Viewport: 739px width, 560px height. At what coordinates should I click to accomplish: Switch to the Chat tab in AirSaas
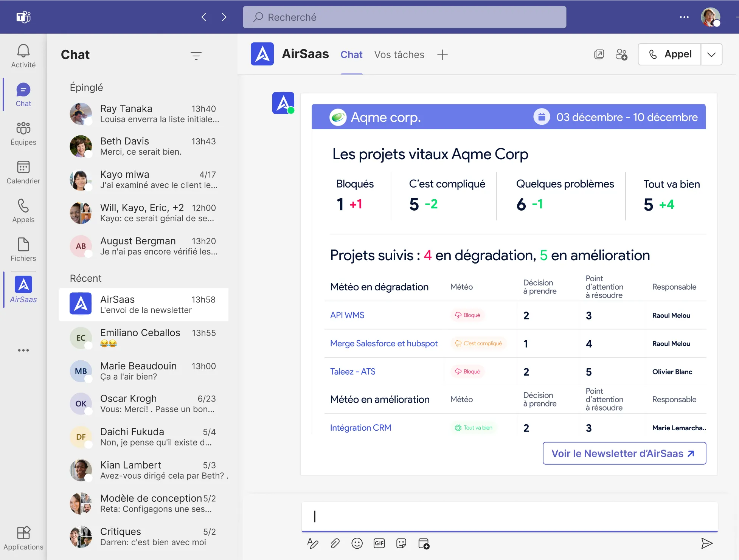tap(351, 55)
